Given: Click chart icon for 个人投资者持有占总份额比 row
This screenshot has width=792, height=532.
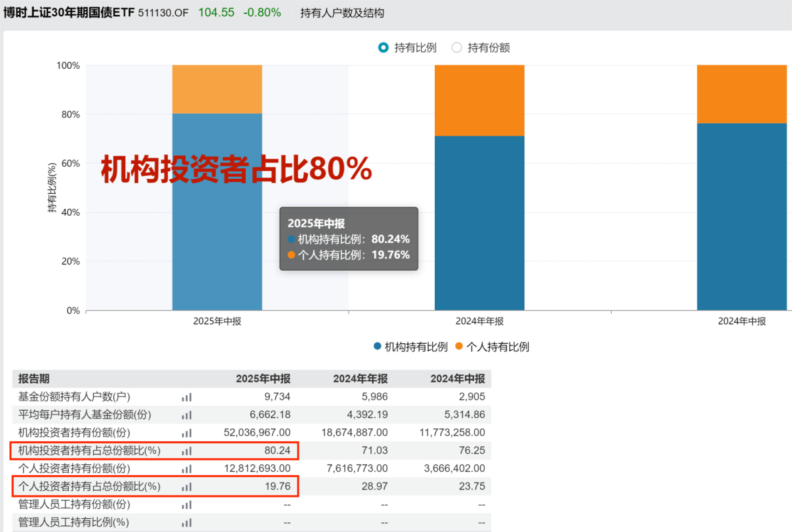Looking at the screenshot, I should (186, 486).
